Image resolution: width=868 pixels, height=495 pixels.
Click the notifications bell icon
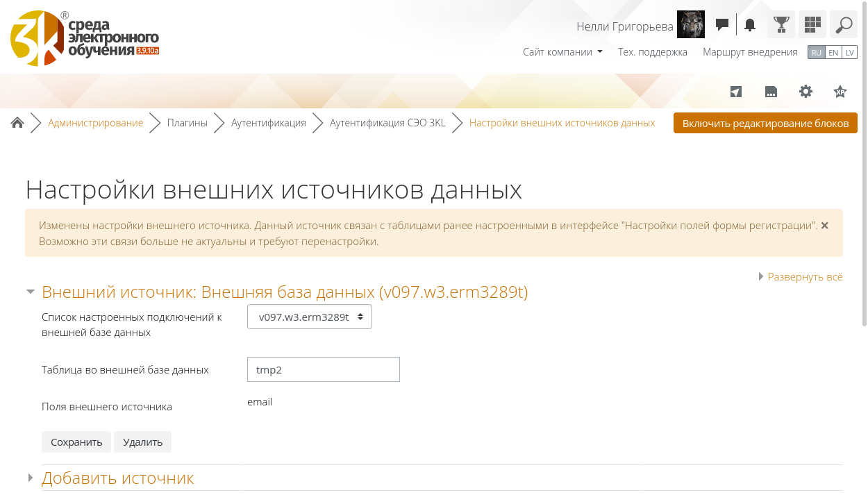pyautogui.click(x=750, y=25)
